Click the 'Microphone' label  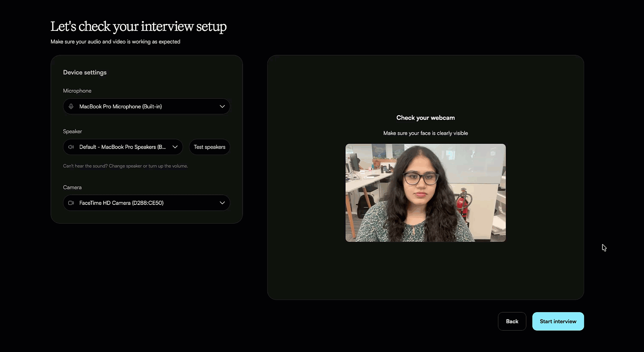click(x=77, y=91)
